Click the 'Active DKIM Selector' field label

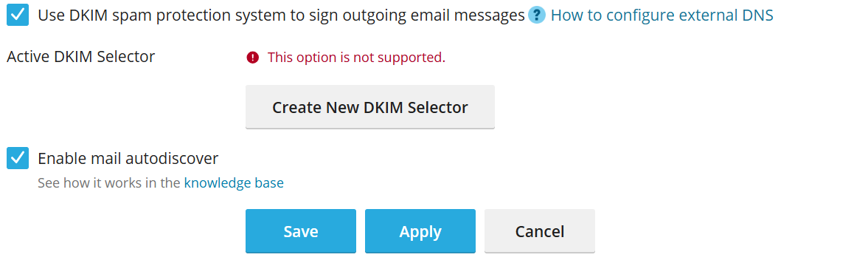point(81,56)
